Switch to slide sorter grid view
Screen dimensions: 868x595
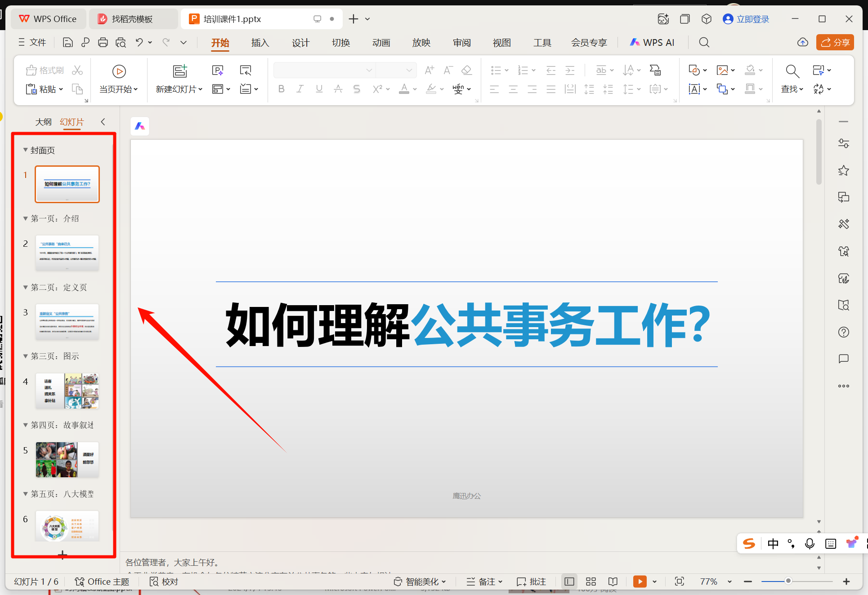[591, 581]
